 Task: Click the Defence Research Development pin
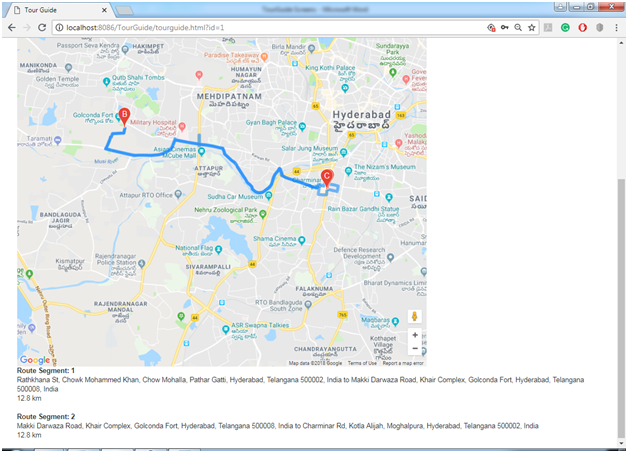pyautogui.click(x=390, y=258)
